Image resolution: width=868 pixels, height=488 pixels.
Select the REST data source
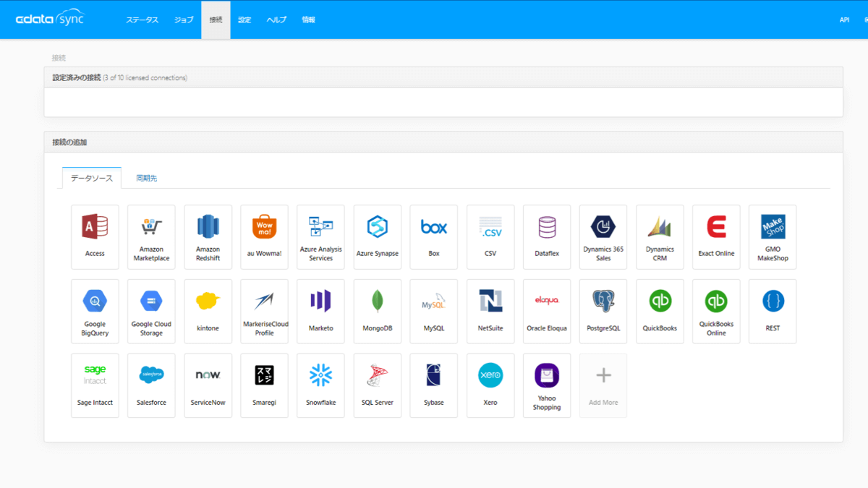[x=773, y=312]
